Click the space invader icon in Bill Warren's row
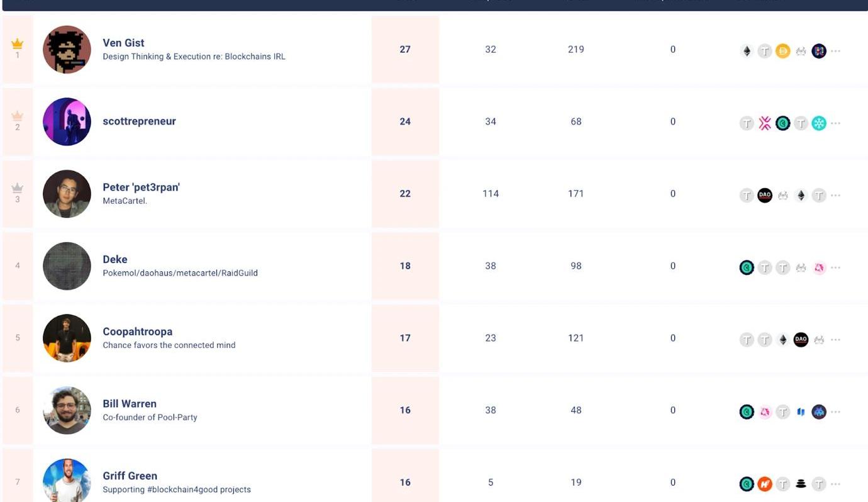 (818, 412)
